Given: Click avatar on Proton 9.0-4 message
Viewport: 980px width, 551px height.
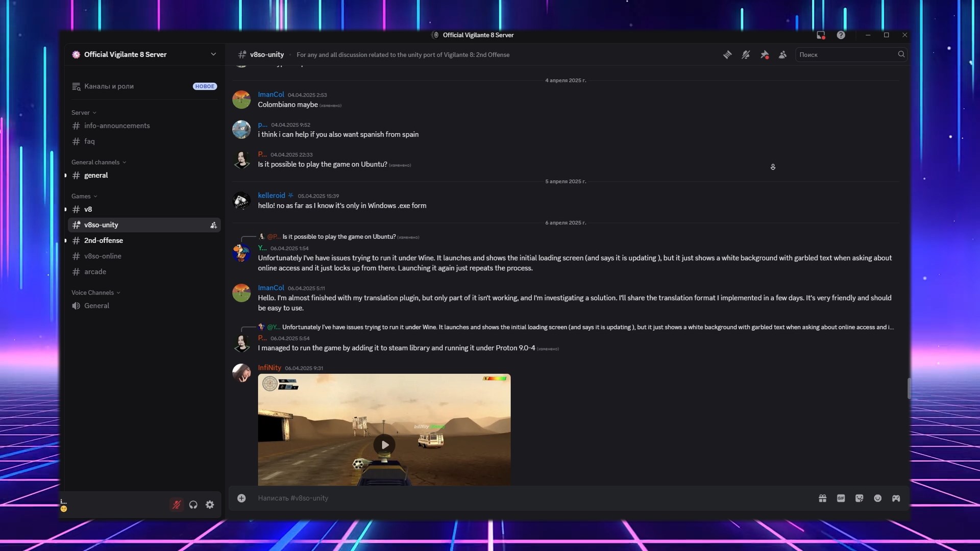Looking at the screenshot, I should click(241, 343).
